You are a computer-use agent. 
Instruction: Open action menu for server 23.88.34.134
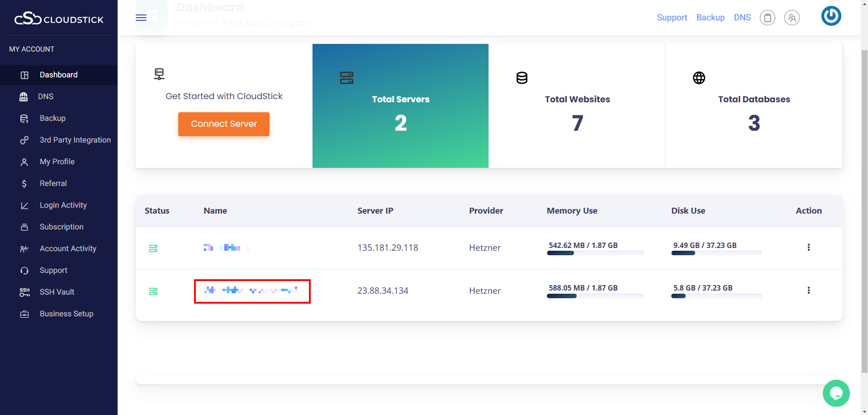(x=808, y=291)
